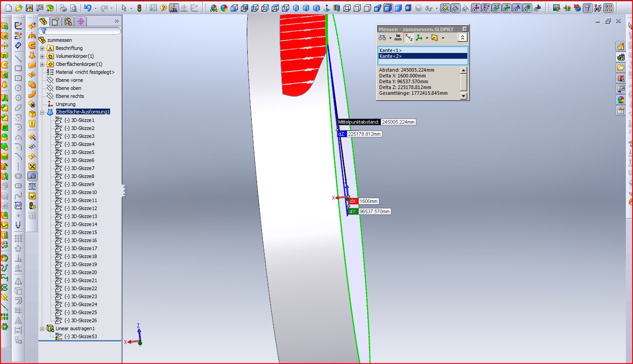Select the zummessen part root node

pyautogui.click(x=59, y=40)
